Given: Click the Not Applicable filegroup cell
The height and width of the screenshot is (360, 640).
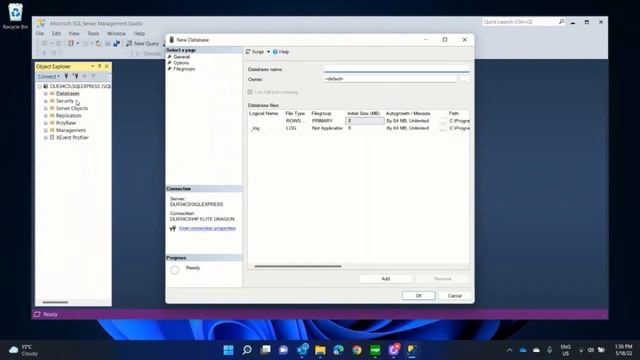Looking at the screenshot, I should coord(327,128).
